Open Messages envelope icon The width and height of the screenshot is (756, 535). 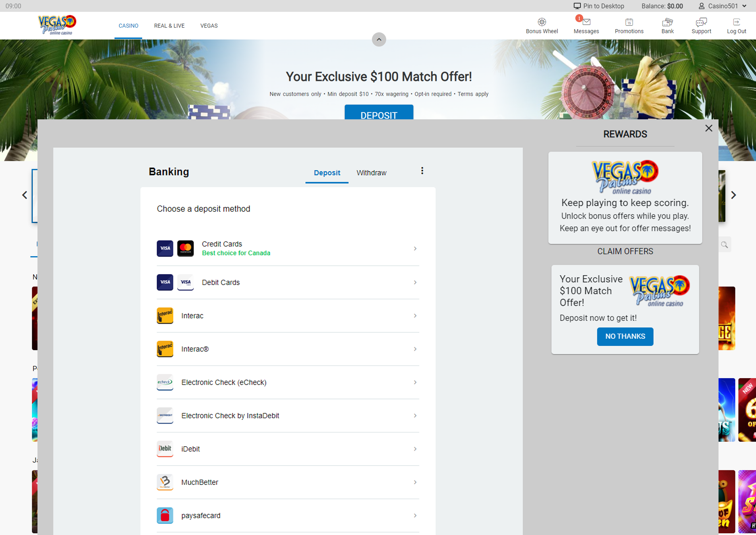(586, 22)
